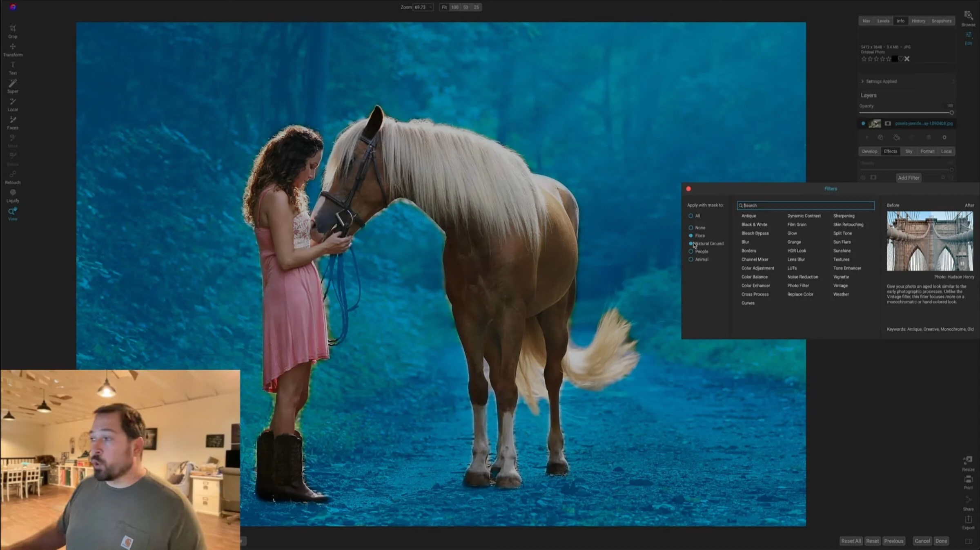Click the Reset All button
980x550 pixels.
coord(851,541)
